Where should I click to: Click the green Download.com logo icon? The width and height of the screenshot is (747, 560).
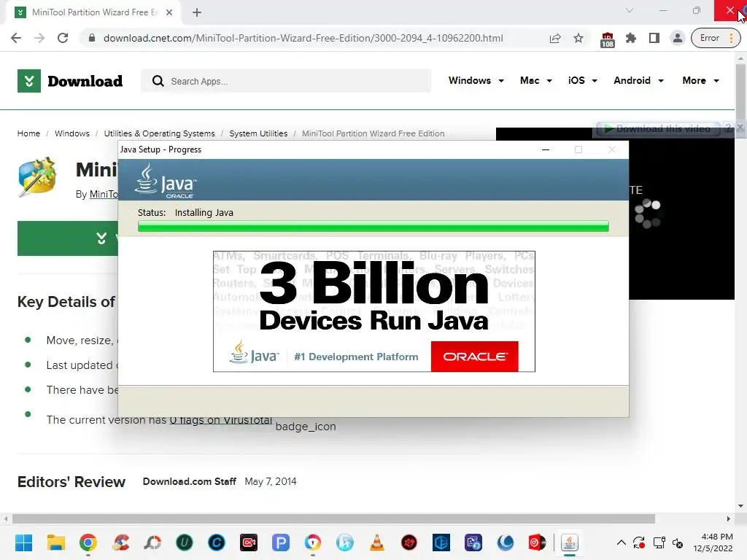(x=29, y=81)
